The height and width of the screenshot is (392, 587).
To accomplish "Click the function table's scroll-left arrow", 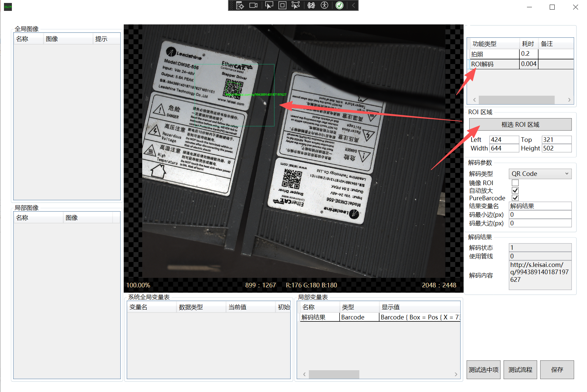I will (x=474, y=100).
